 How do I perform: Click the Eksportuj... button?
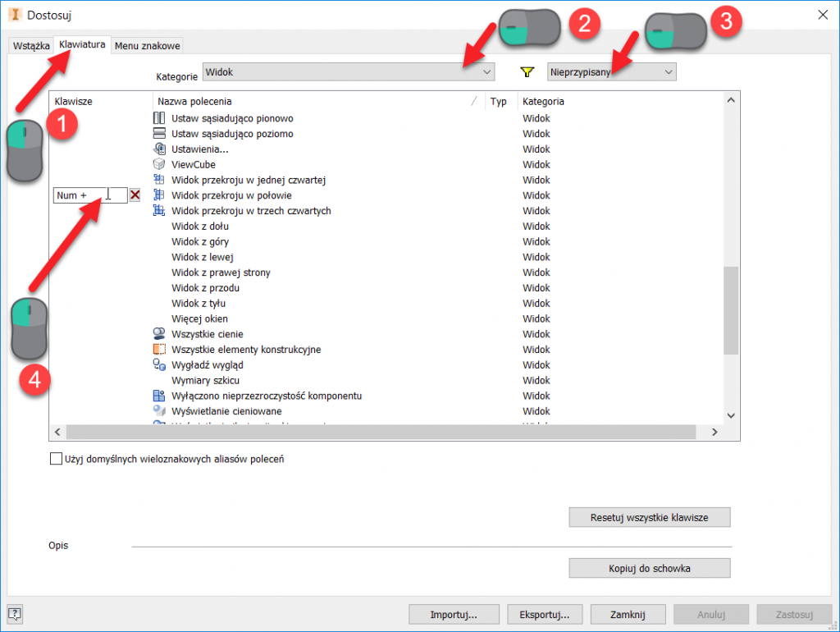pos(545,614)
